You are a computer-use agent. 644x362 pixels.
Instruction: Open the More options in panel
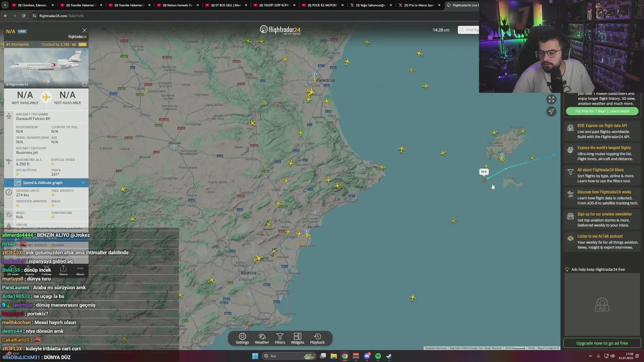click(80, 270)
